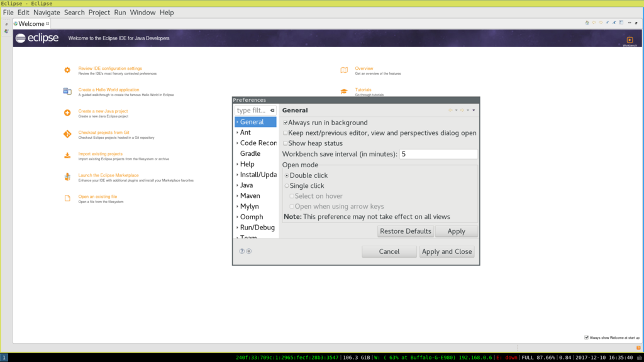Expand the Code Recommenders tree node
Image resolution: width=644 pixels, height=362 pixels.
(x=237, y=143)
